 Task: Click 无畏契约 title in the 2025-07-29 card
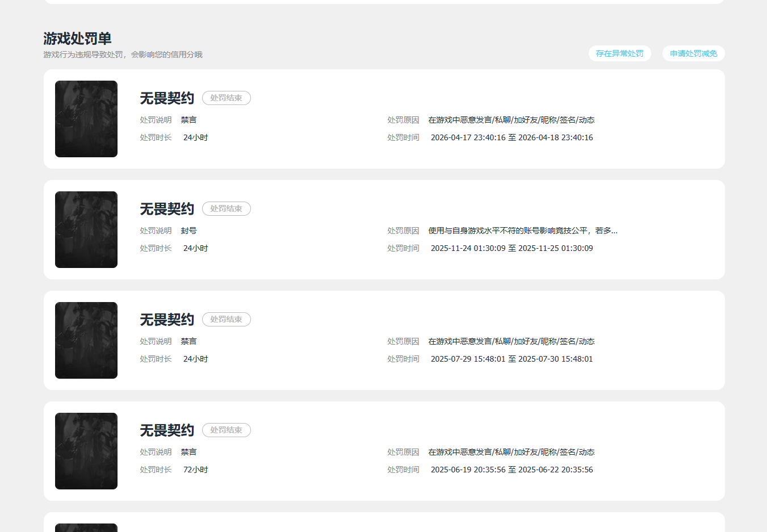(x=167, y=320)
